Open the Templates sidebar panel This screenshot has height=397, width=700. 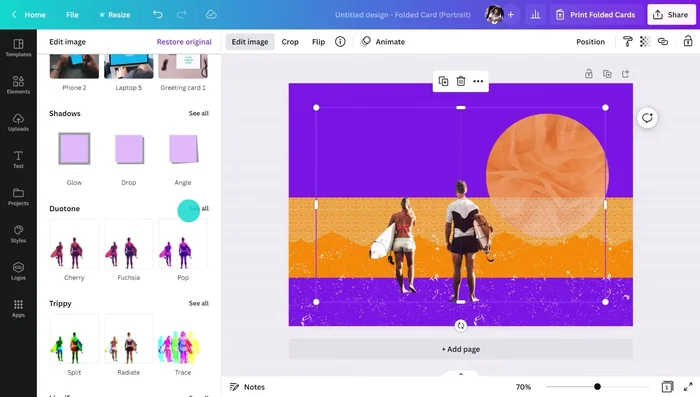[18, 48]
